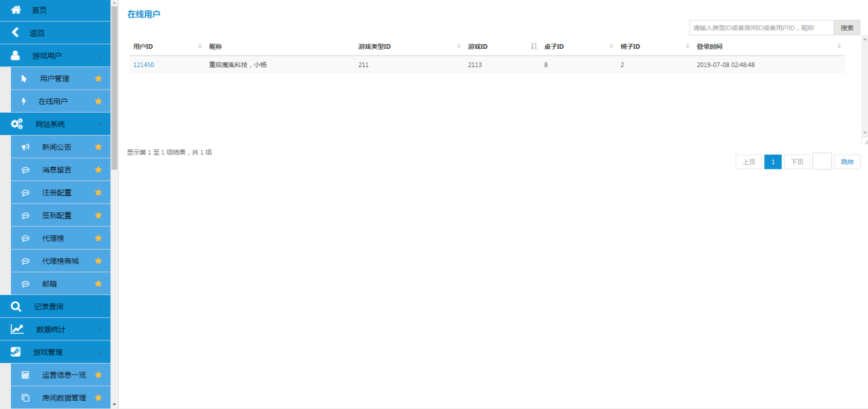
Task: Toggle the favorite star on 在线用户
Action: pyautogui.click(x=98, y=100)
